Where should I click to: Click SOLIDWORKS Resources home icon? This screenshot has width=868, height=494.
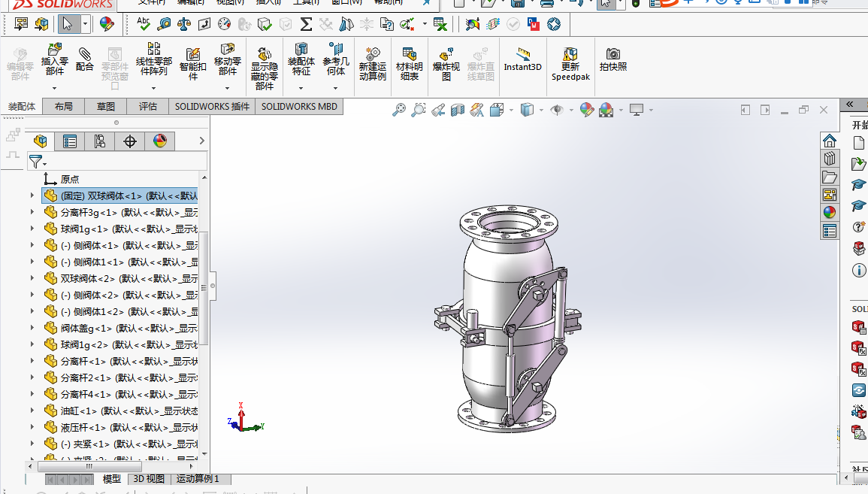(x=829, y=141)
